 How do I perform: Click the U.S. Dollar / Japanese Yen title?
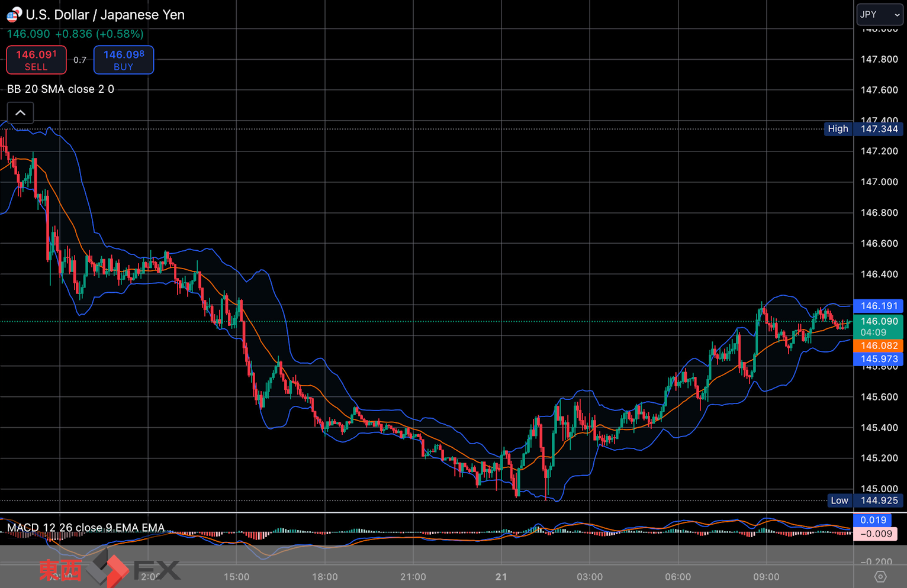tap(105, 15)
